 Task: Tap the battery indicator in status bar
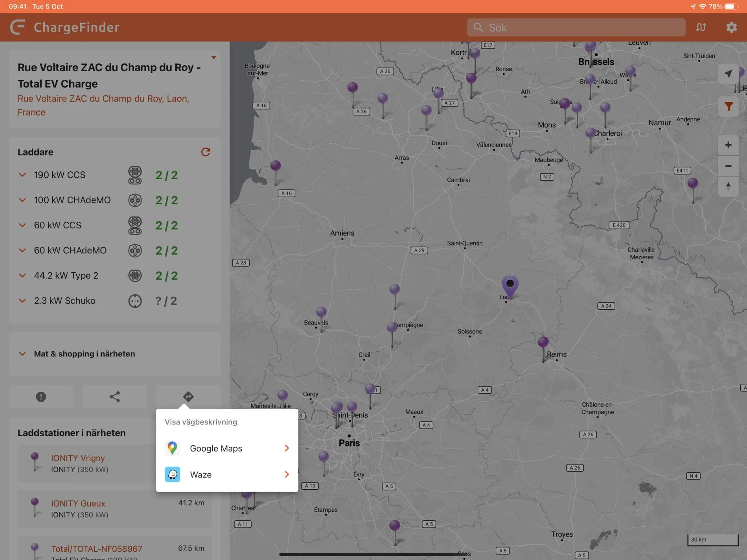tap(731, 6)
